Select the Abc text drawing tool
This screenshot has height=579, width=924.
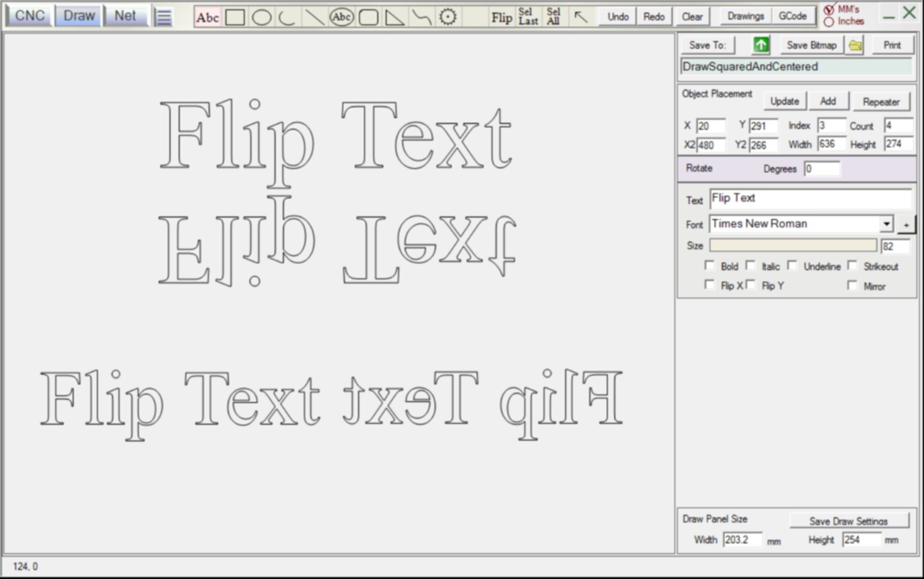[x=207, y=18]
